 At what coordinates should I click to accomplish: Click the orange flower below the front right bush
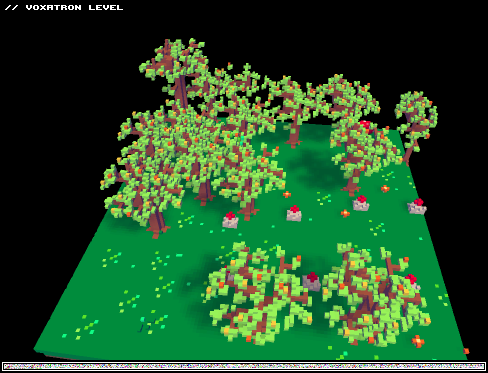(x=418, y=341)
